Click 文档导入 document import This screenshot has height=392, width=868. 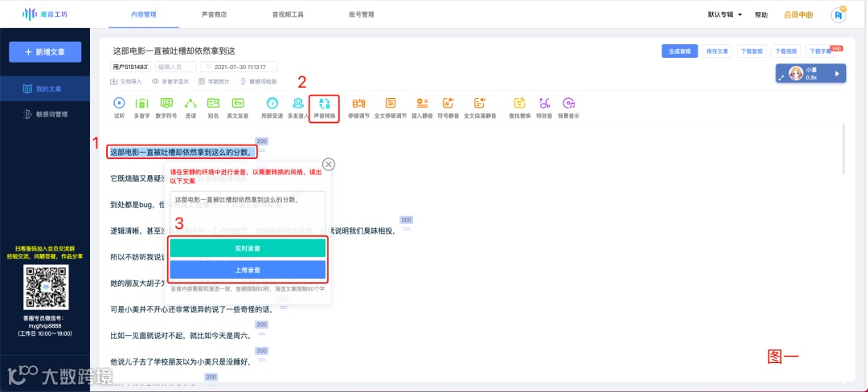coord(127,81)
